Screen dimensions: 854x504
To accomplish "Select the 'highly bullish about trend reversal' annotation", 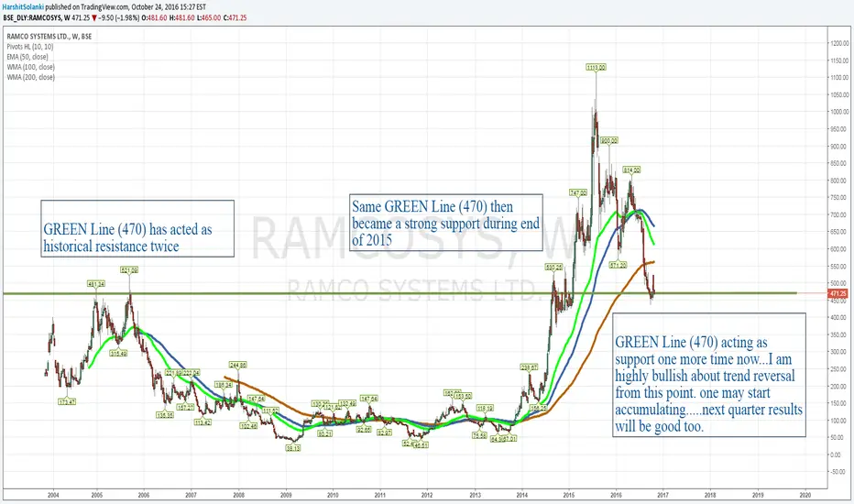I will [709, 375].
